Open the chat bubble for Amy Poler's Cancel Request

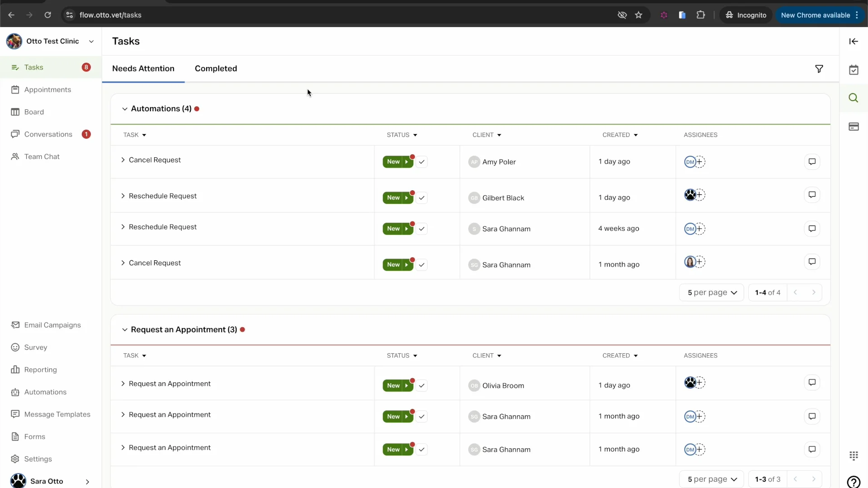(x=811, y=162)
